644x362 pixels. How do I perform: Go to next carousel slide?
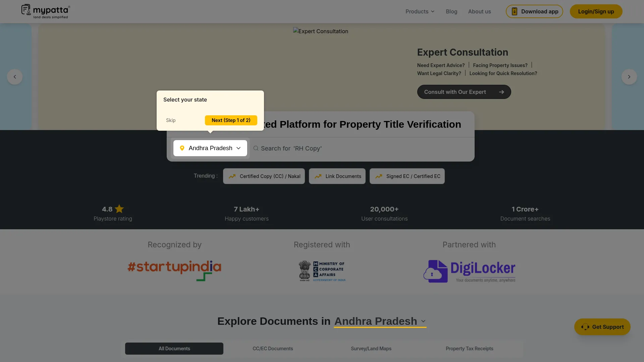(629, 77)
